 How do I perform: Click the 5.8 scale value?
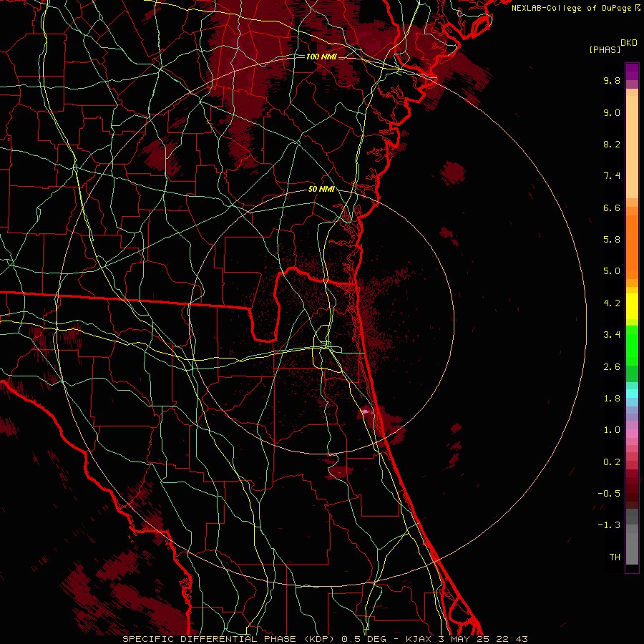612,239
